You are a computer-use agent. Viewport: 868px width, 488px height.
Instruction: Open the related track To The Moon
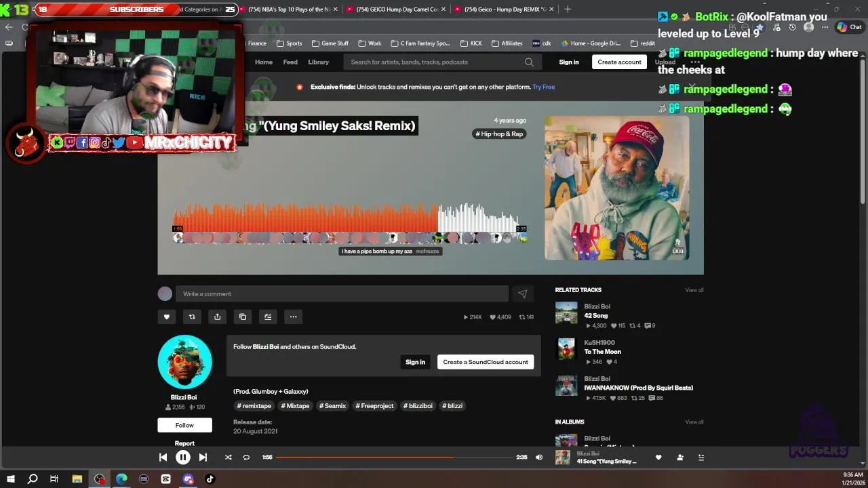[602, 352]
